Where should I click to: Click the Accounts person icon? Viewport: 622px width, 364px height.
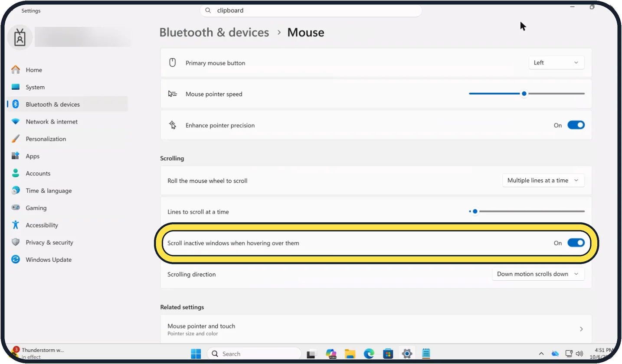16,173
